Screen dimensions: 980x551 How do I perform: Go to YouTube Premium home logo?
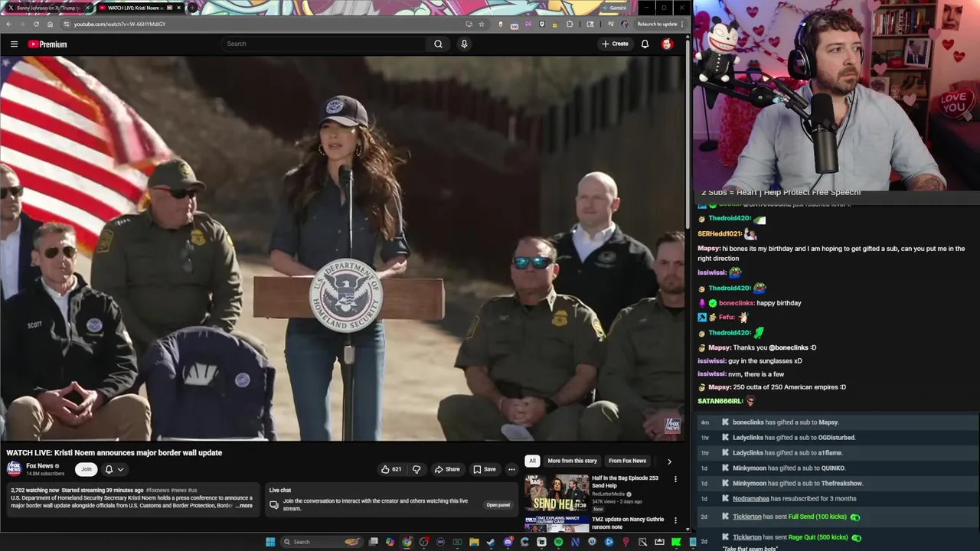click(x=47, y=44)
